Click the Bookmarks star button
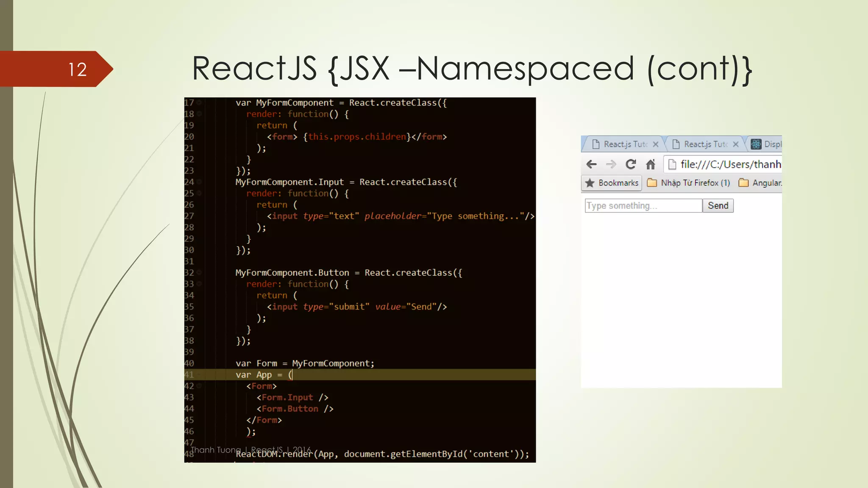This screenshot has width=868, height=488. point(612,183)
